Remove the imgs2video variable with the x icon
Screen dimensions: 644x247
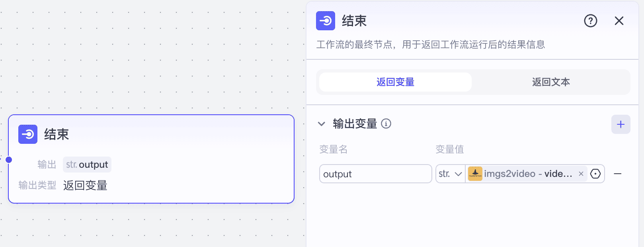[581, 174]
